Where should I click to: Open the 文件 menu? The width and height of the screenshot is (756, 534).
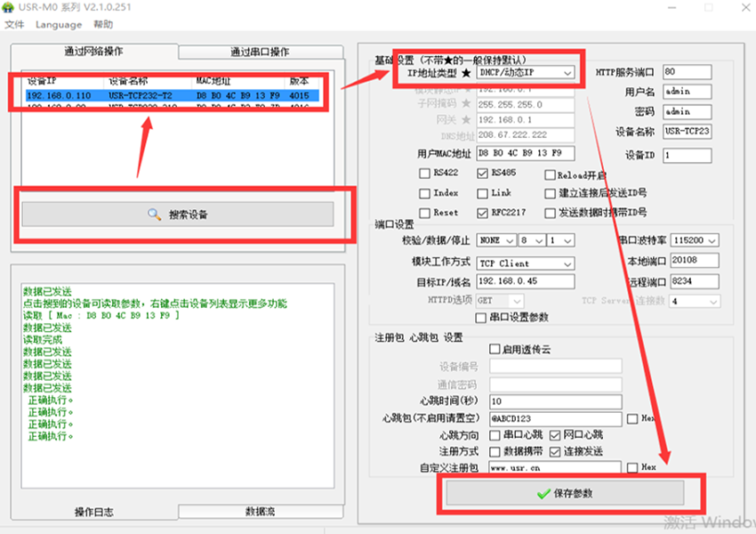point(15,25)
